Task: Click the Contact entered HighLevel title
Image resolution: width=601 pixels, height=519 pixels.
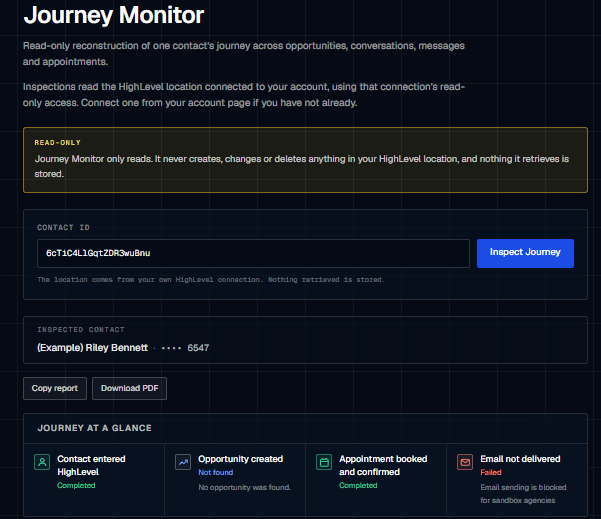Action: click(91, 465)
